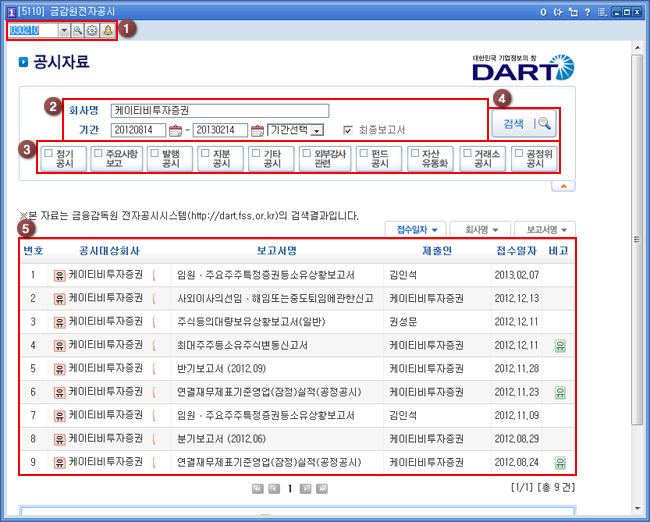650x522 pixels.
Task: Tick the 발행공시 filter checkbox
Action: [x=152, y=153]
